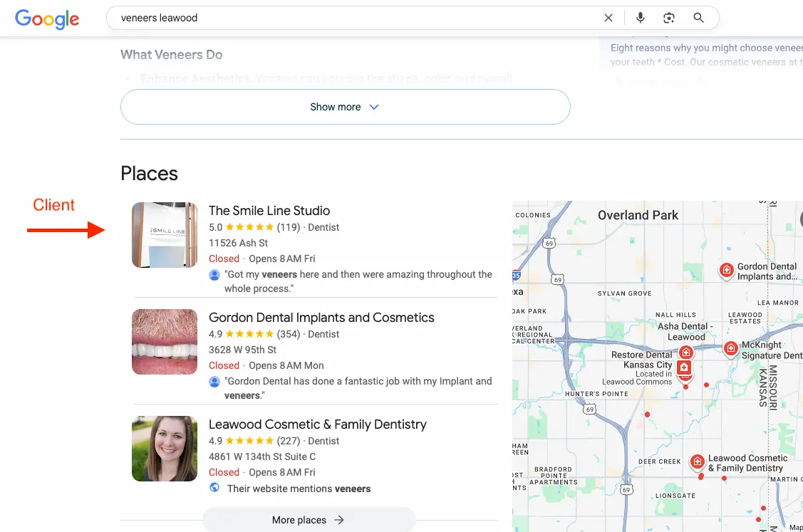
Task: Click the Leawood Cosmetic & Family Dentistry map pin
Action: click(x=697, y=462)
